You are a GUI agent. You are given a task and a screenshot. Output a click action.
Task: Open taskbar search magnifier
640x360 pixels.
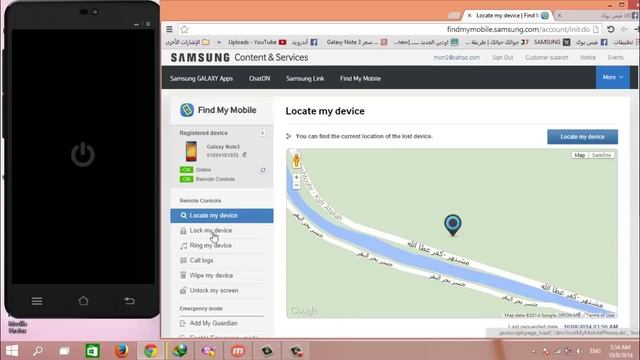pyautogui.click(x=38, y=351)
